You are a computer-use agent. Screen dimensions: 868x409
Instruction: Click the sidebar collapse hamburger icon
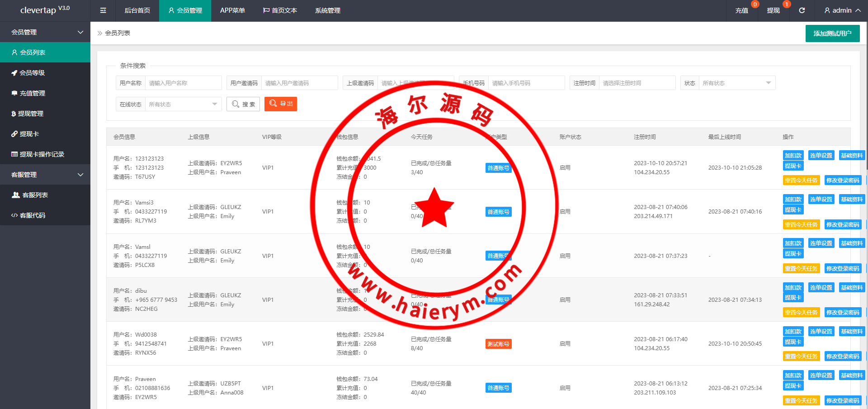[x=103, y=10]
